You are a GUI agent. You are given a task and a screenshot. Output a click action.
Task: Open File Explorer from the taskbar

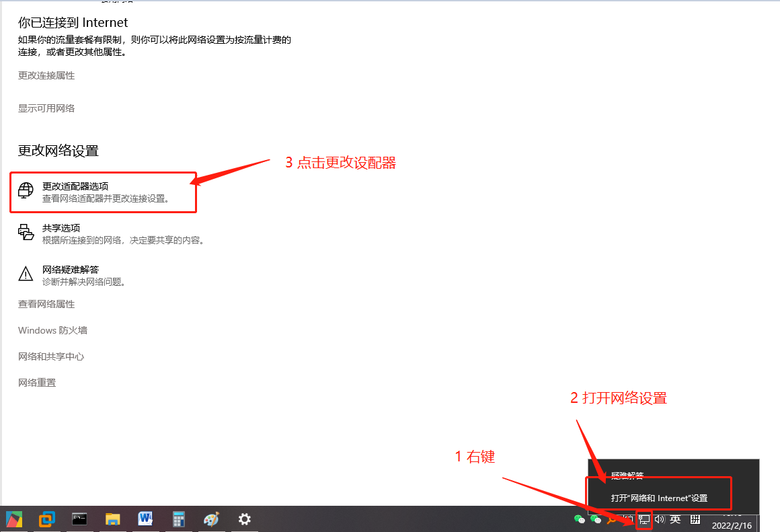112,519
